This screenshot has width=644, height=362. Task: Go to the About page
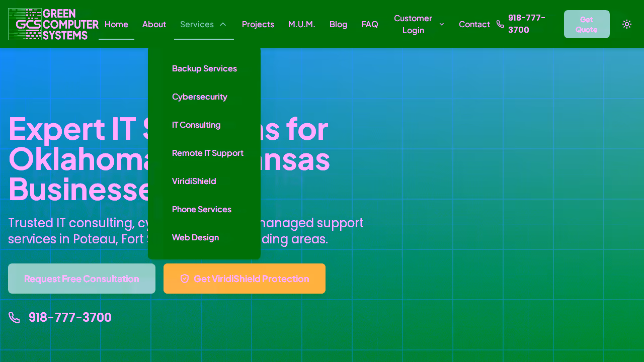[x=154, y=24]
